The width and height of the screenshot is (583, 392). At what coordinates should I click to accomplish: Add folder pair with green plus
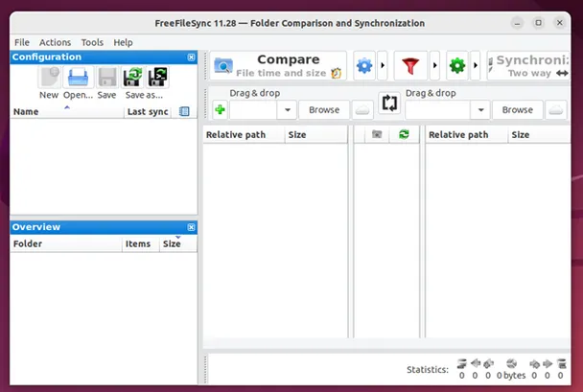pyautogui.click(x=221, y=110)
